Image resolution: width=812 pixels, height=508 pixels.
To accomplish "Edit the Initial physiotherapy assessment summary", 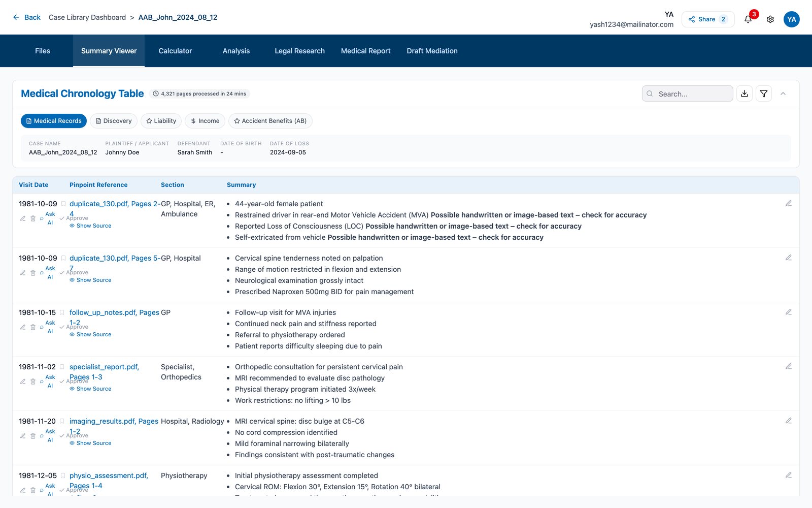I will tap(789, 475).
